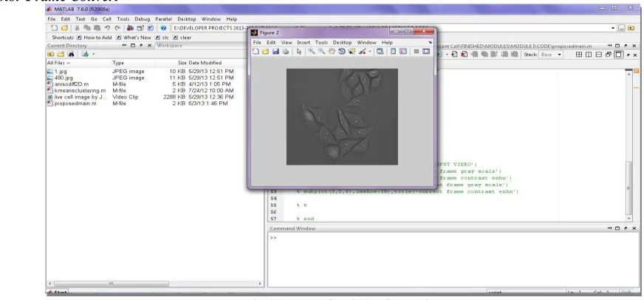Click Set/clear breakpoint icon in editor toolbar
Screen dimensions: 644x300
click(x=455, y=54)
